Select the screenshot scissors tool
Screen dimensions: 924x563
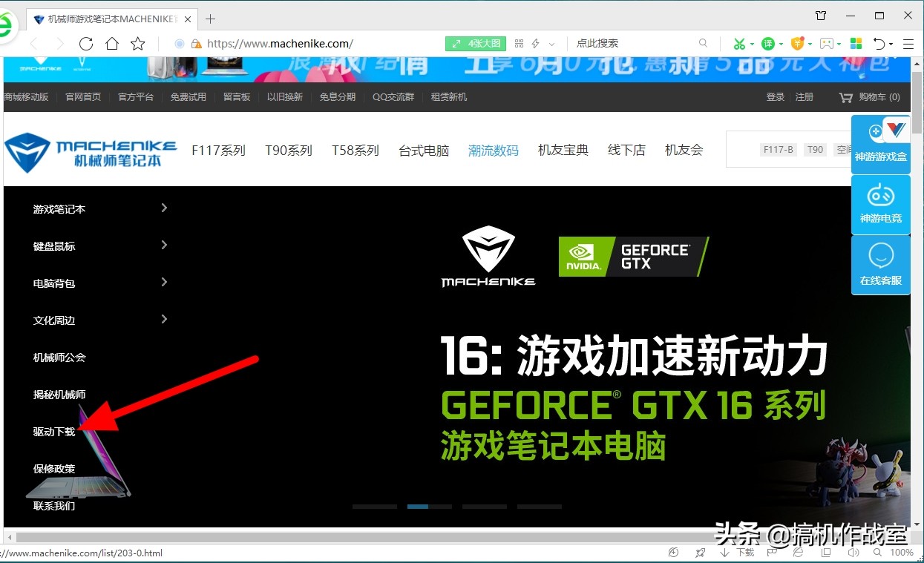(740, 44)
